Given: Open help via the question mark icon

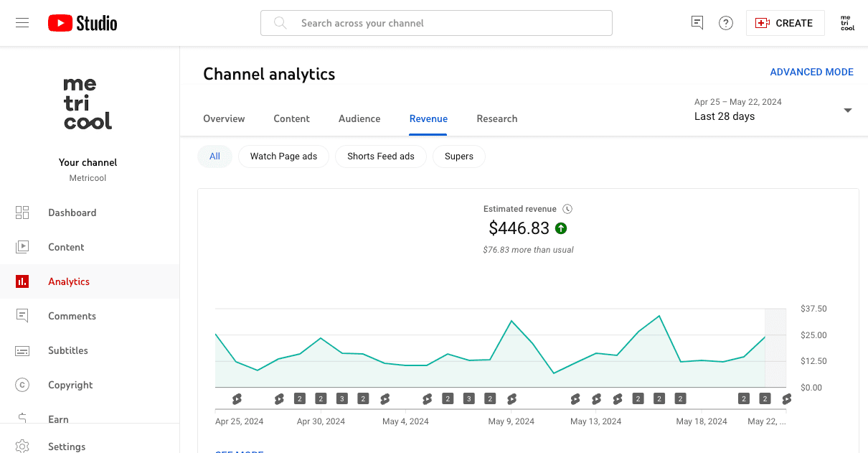Looking at the screenshot, I should click(725, 22).
